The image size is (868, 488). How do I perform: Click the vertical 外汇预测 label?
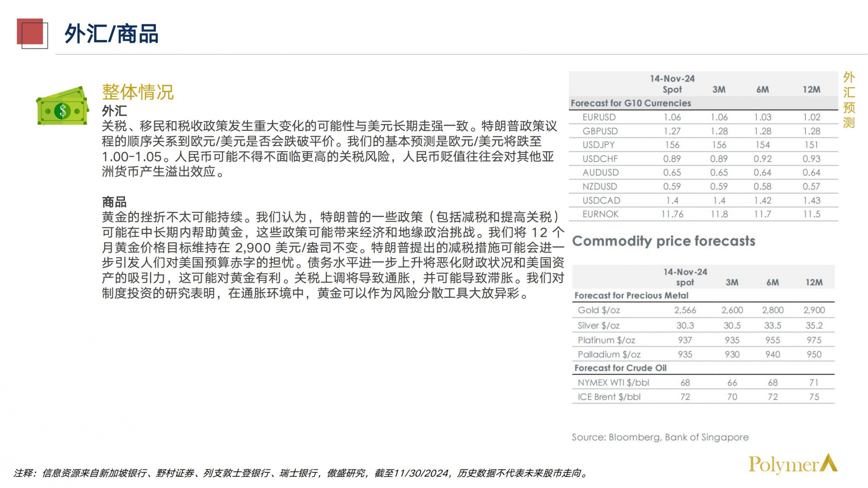[849, 100]
